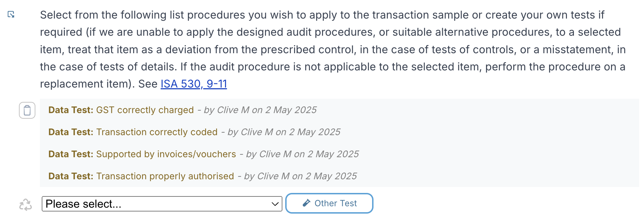Image resolution: width=644 pixels, height=222 pixels.
Task: Click the pencil icon in Other Test button
Action: (307, 203)
